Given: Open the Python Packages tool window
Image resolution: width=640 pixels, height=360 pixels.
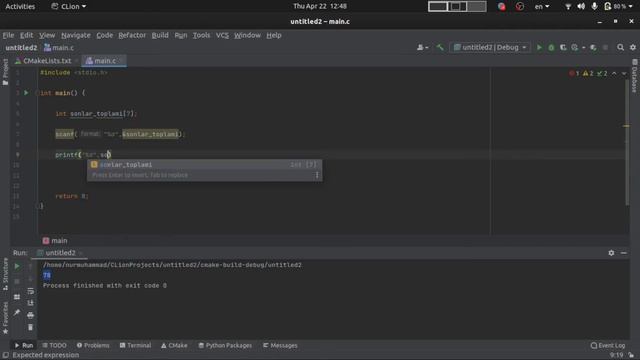Looking at the screenshot, I should (x=225, y=345).
